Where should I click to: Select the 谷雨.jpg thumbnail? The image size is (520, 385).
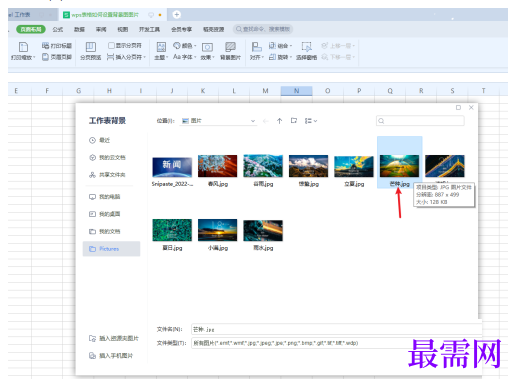263,166
